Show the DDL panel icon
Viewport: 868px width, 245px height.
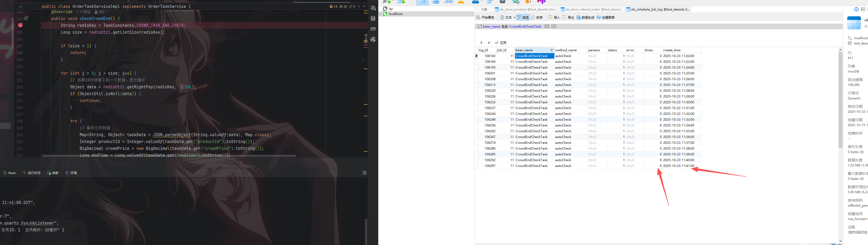tap(863, 9)
